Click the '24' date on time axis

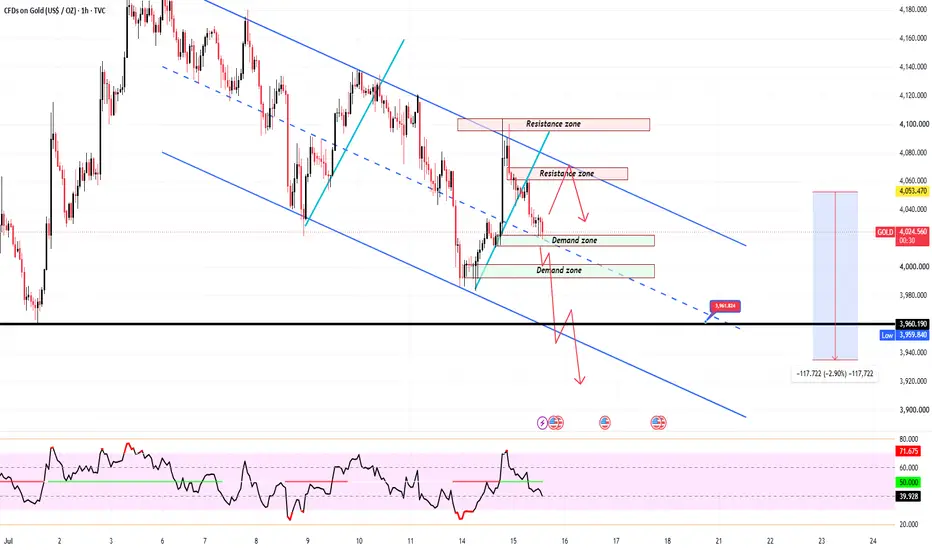873,541
